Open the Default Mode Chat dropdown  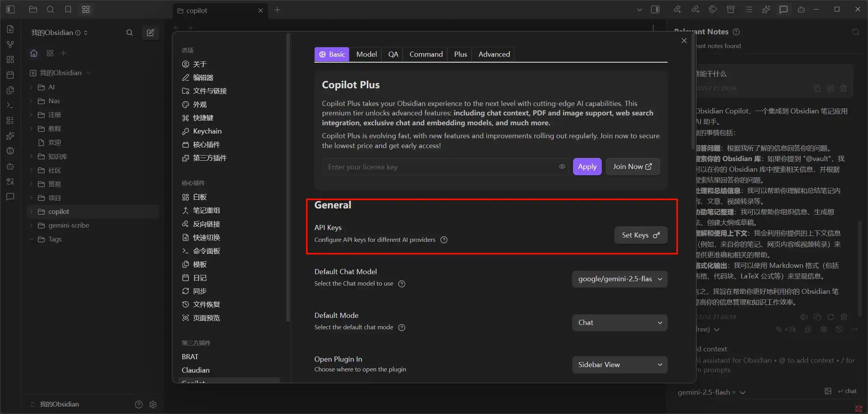[x=620, y=323]
